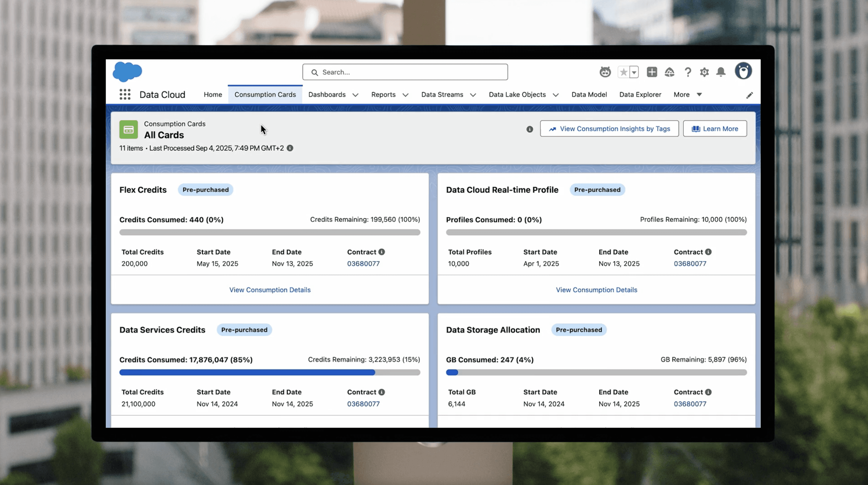Expand the Dashboards tab dropdown chevron
Image resolution: width=868 pixels, height=485 pixels.
point(355,95)
